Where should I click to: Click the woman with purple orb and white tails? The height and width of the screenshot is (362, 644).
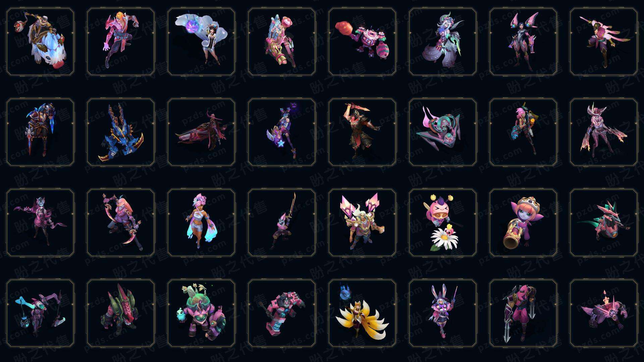click(201, 42)
